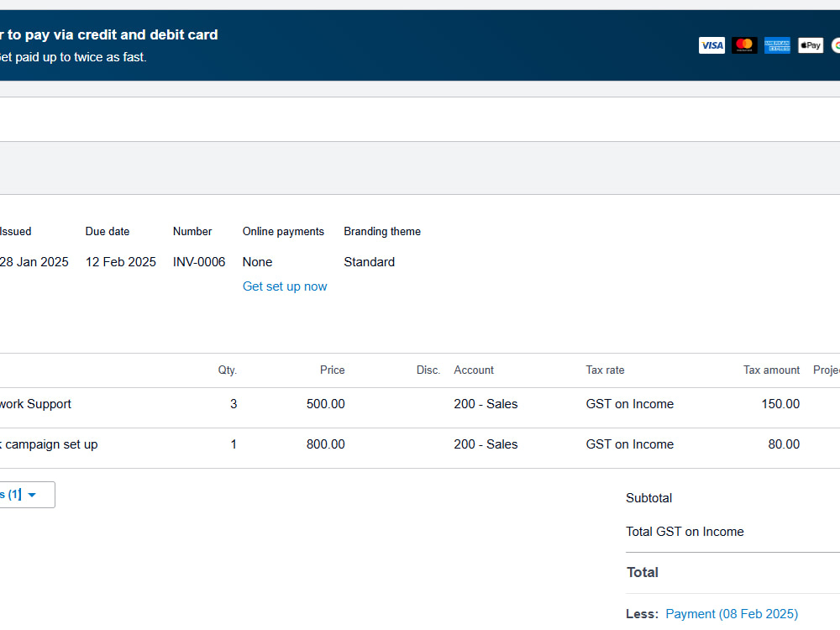Click the partially visible Google Pay icon

[x=836, y=45]
